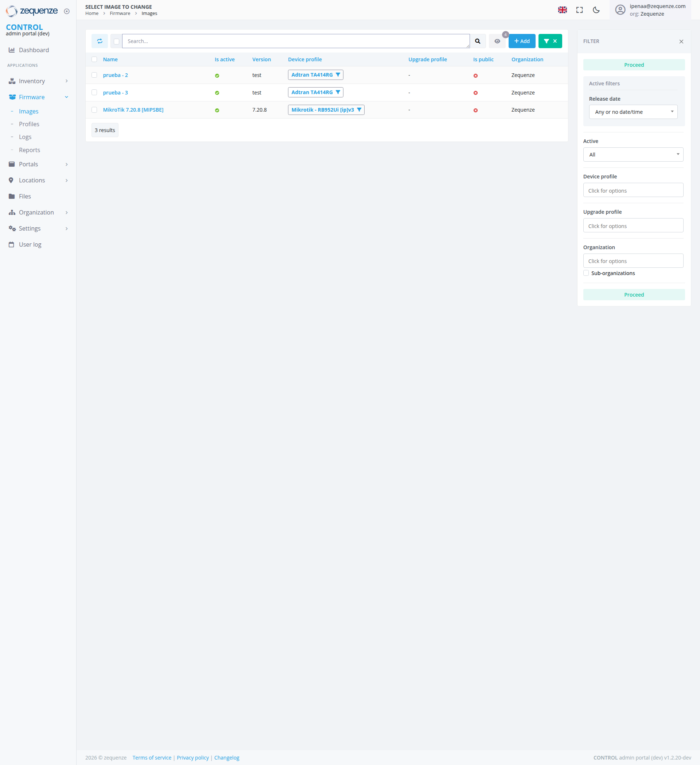
Task: Open the Release date dropdown
Action: pos(633,112)
